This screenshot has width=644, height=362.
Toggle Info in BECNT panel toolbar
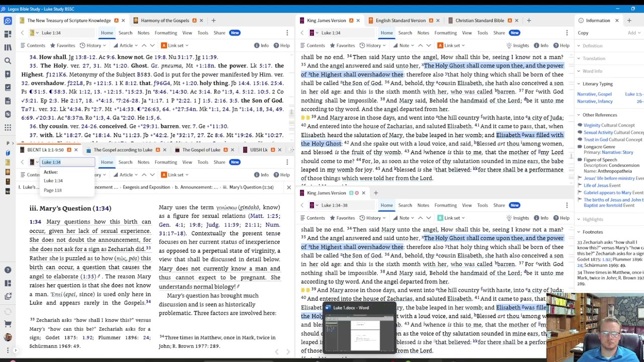[x=261, y=174]
